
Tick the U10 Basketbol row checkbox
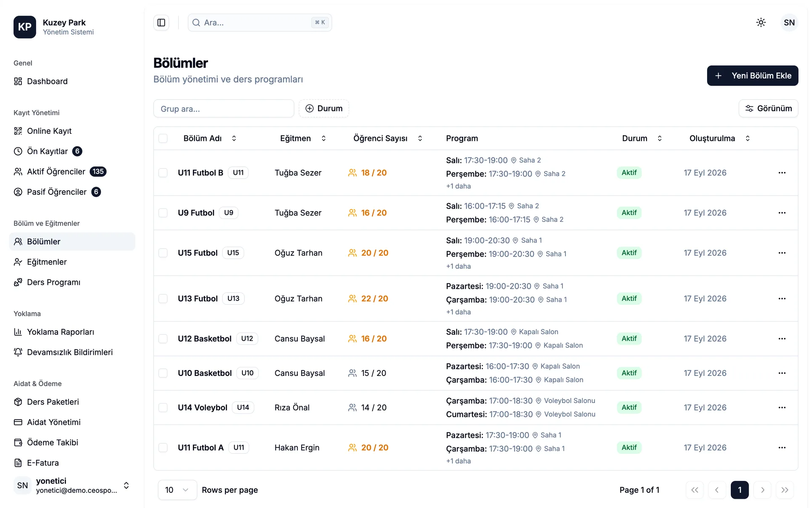coord(163,373)
